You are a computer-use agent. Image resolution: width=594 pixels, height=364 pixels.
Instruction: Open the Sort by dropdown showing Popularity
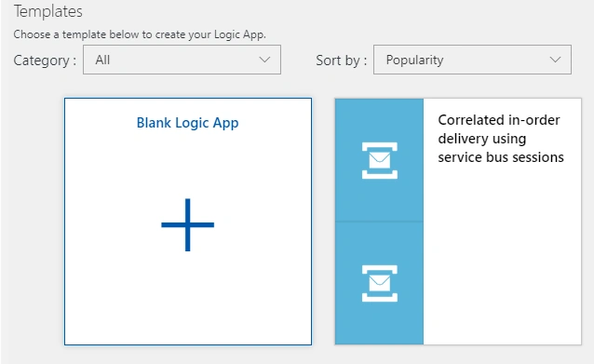pos(472,60)
